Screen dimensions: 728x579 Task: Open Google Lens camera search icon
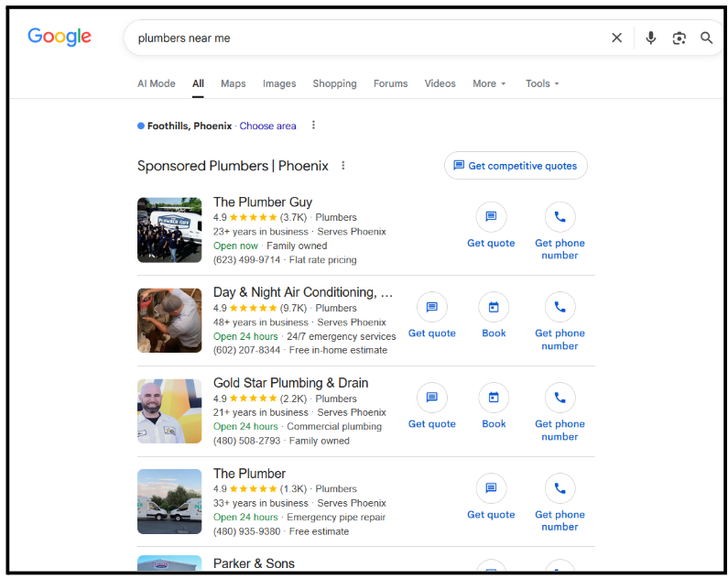679,38
